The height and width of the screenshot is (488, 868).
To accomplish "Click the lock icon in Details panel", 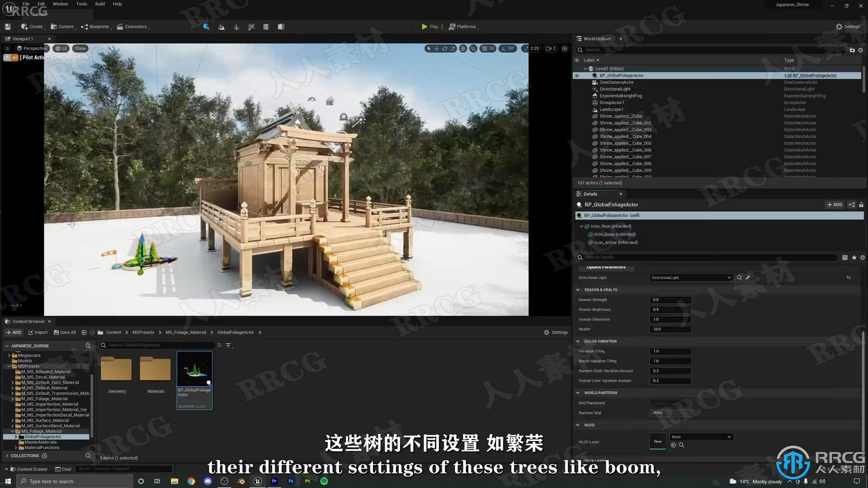I will click(861, 205).
